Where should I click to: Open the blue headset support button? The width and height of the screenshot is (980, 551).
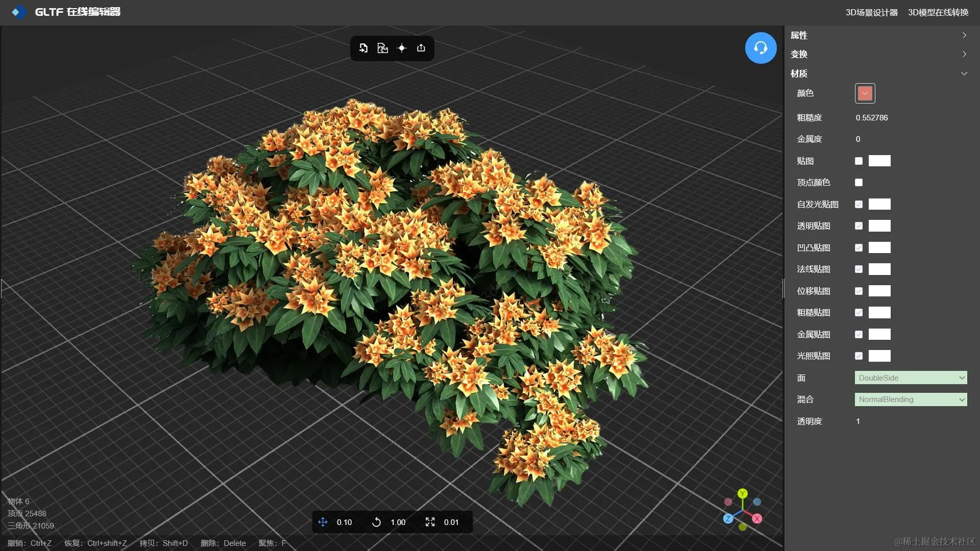[x=761, y=48]
